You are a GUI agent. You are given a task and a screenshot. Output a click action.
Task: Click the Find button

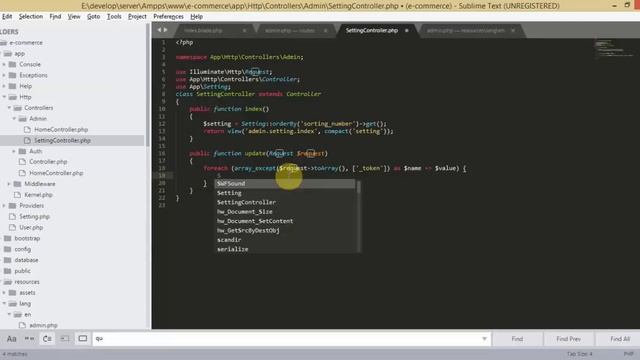click(x=517, y=339)
